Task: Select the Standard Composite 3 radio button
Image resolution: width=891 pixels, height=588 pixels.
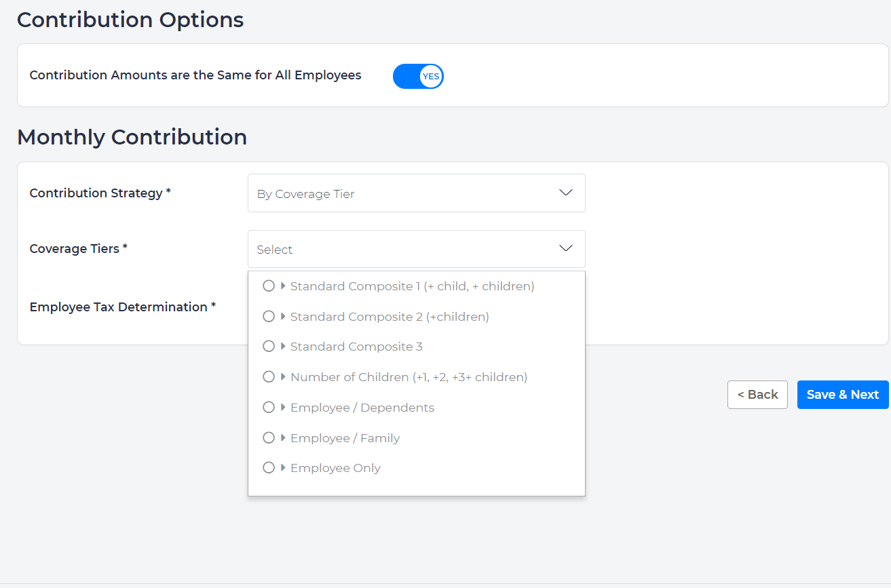Action: (x=269, y=346)
